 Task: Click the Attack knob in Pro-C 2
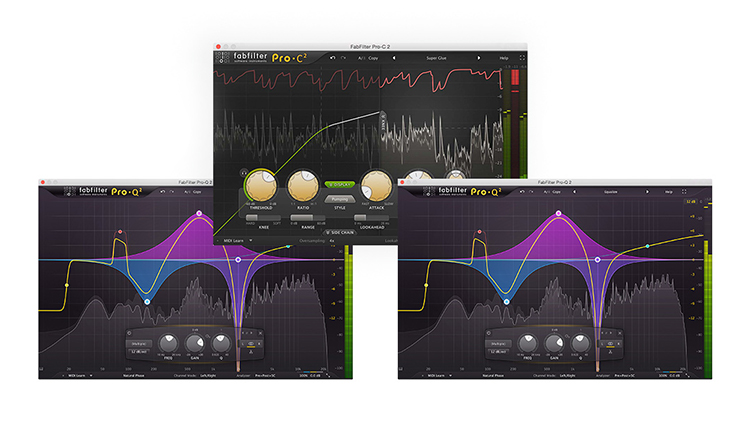point(376,186)
